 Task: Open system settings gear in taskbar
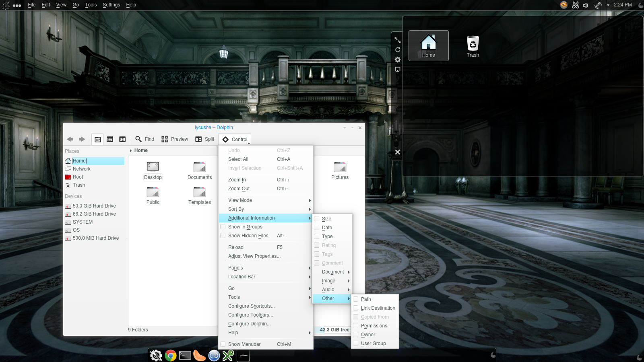click(156, 356)
